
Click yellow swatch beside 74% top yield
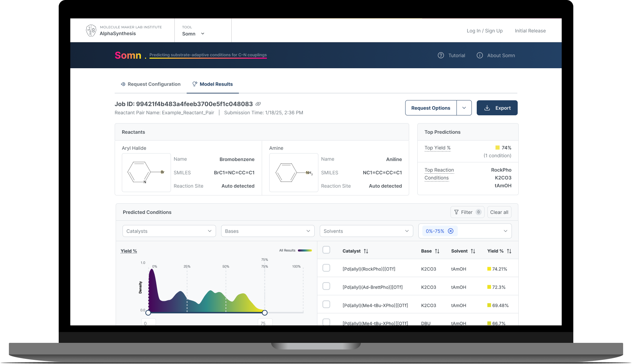pyautogui.click(x=498, y=148)
